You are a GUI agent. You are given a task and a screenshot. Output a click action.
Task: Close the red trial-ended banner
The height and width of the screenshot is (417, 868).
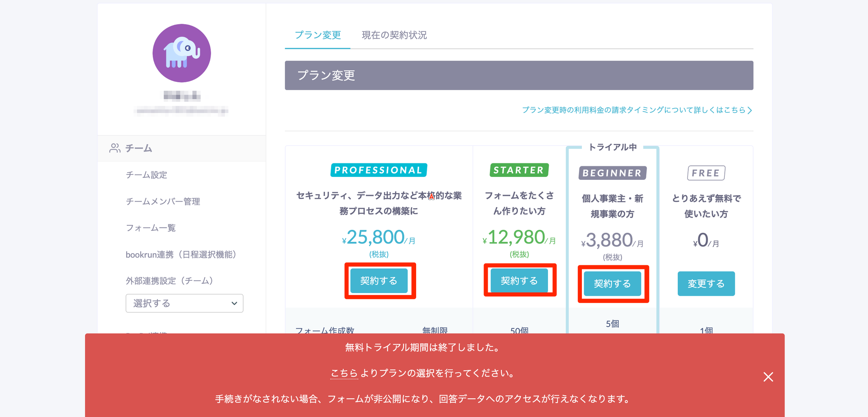[768, 377]
